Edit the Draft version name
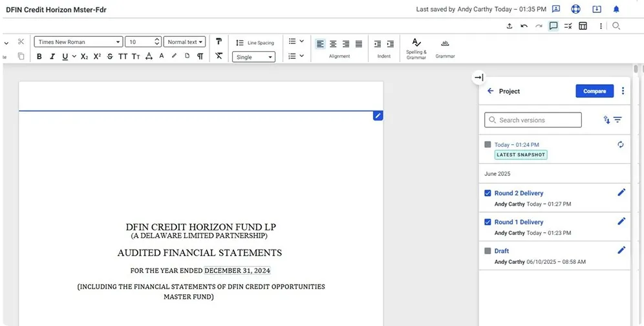The height and width of the screenshot is (326, 644). point(622,250)
